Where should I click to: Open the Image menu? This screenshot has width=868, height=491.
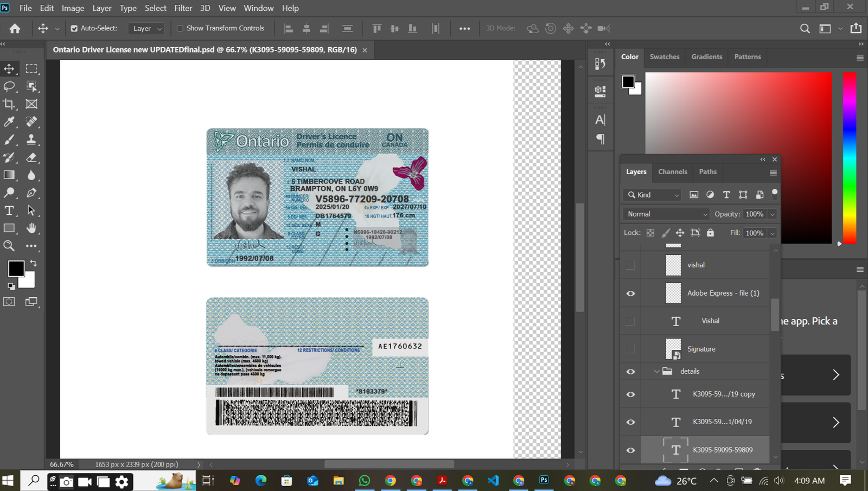tap(73, 8)
